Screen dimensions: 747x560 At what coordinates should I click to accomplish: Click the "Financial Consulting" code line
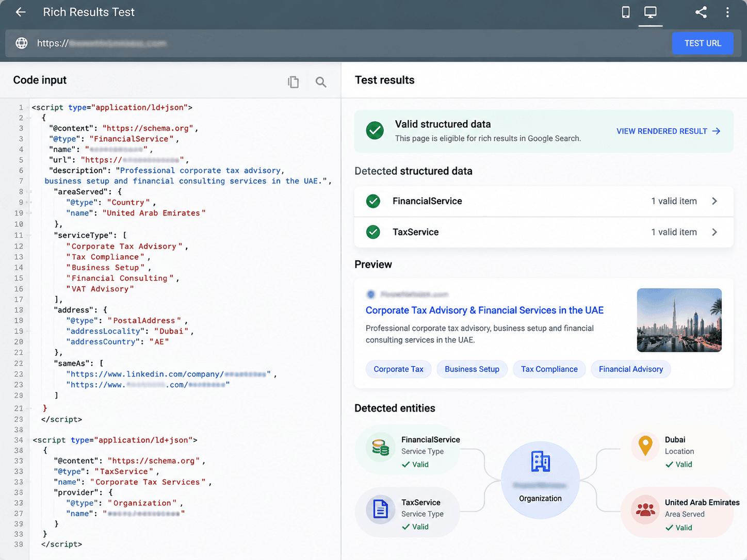[122, 278]
